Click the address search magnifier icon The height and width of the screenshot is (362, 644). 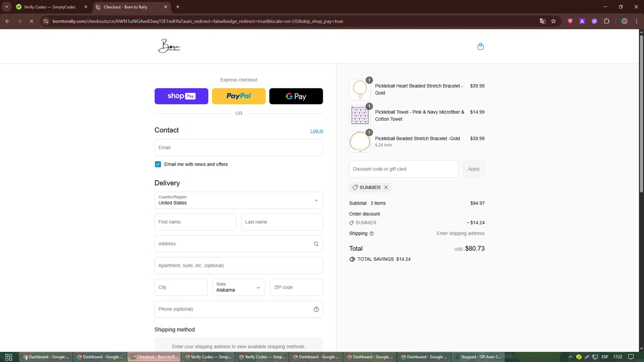[316, 244]
